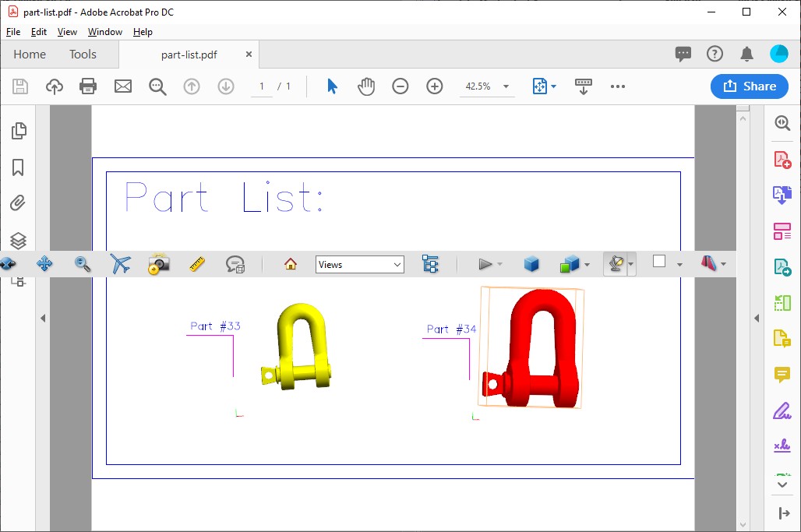
Task: Open the Fill & Sign pen tool
Action: [x=782, y=410]
